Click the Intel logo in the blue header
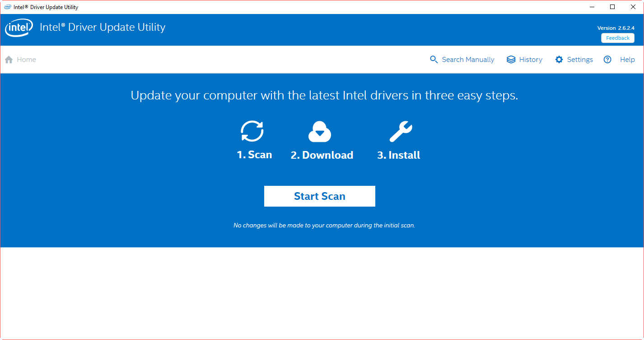 click(x=19, y=29)
